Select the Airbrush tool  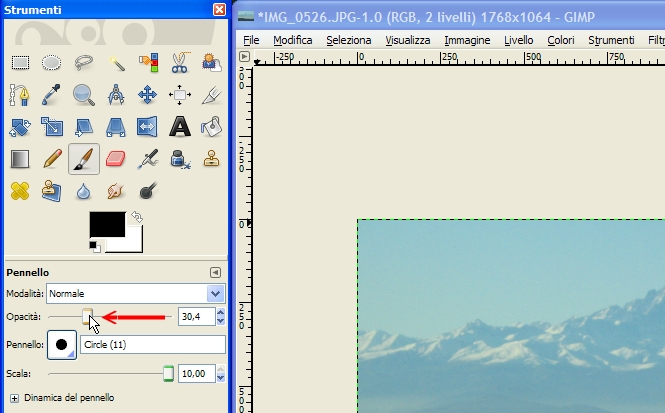[x=148, y=159]
